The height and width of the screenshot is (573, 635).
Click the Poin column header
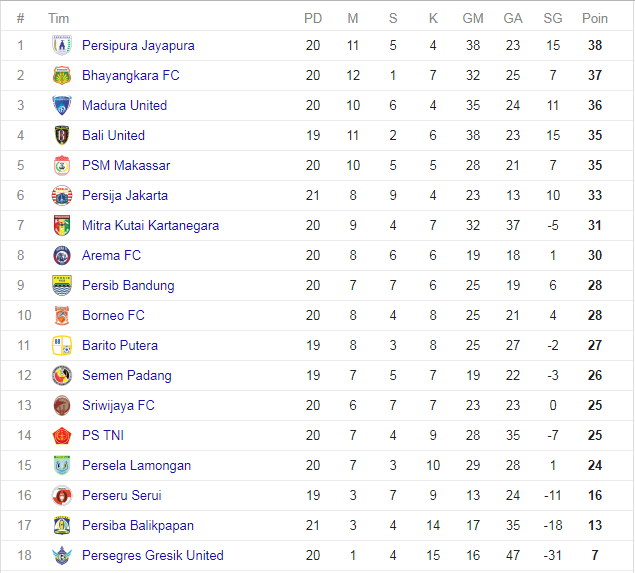click(x=595, y=18)
